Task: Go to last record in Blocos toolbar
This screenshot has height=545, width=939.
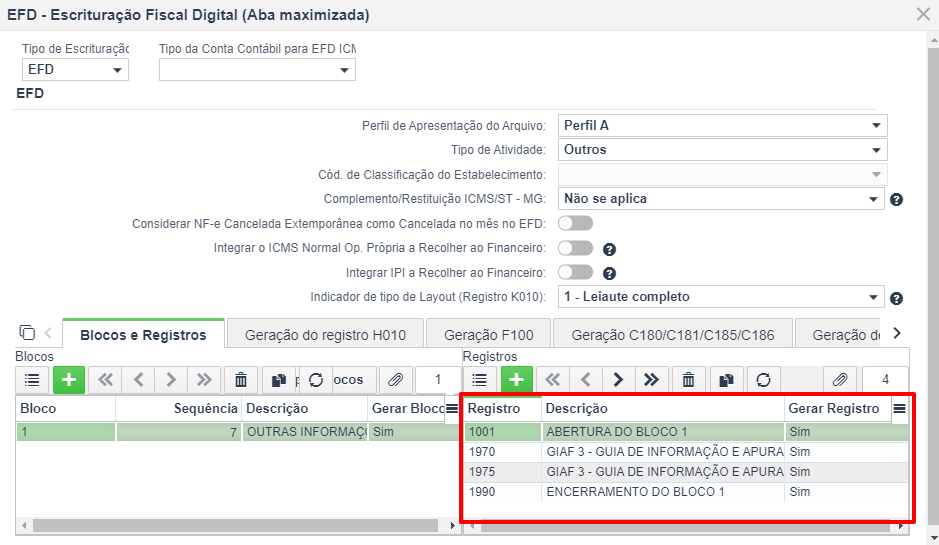Action: tap(204, 380)
